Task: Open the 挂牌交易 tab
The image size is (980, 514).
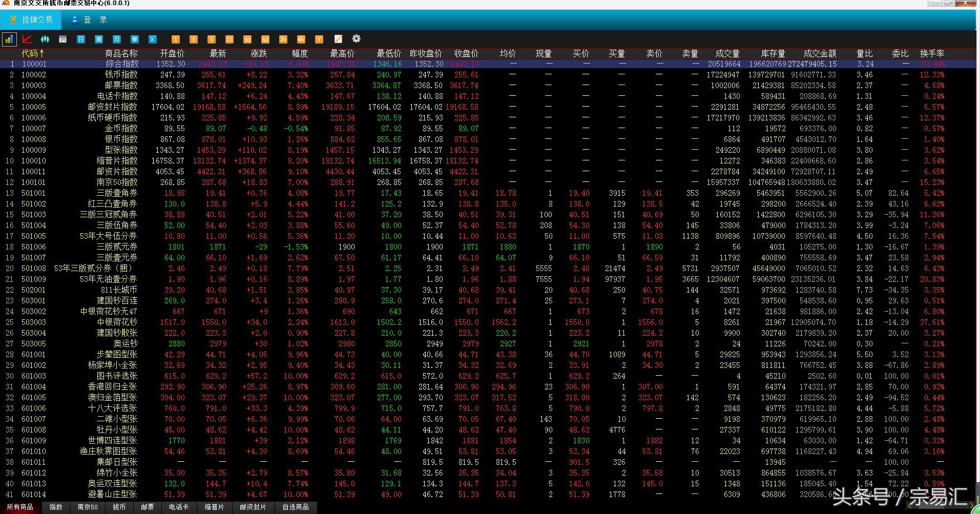Action: tap(31, 20)
